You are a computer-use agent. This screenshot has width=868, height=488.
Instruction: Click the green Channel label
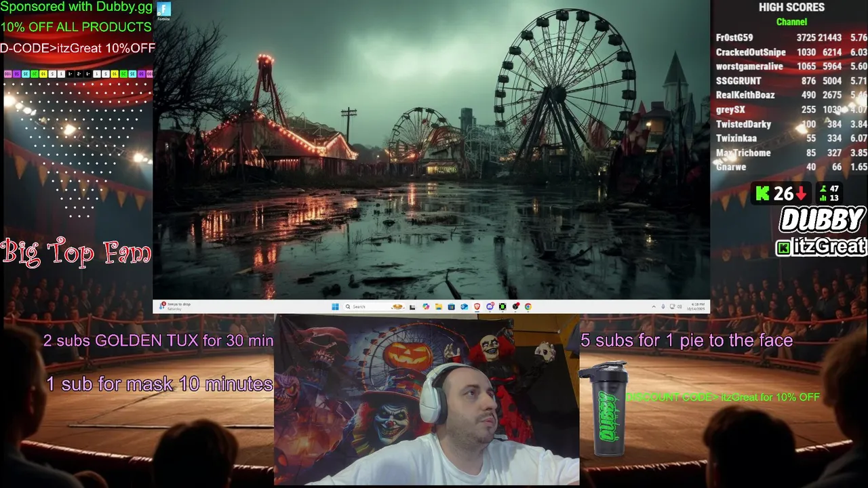[x=791, y=22]
